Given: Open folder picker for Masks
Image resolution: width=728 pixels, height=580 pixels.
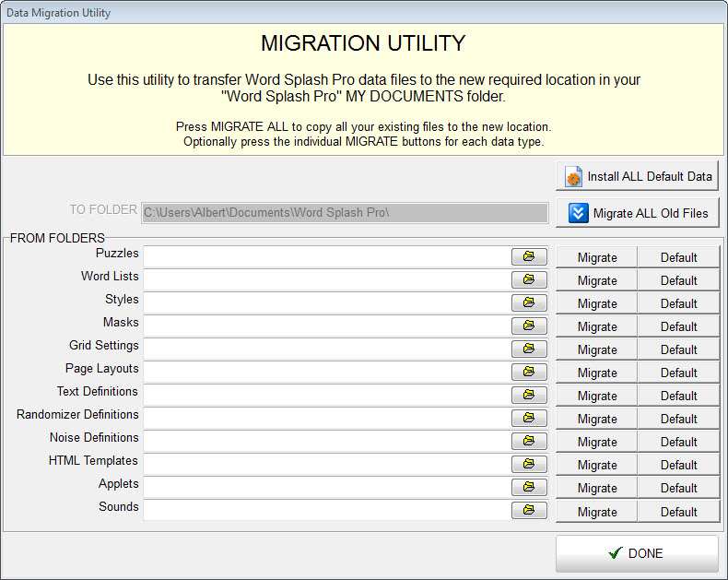Looking at the screenshot, I should (529, 326).
